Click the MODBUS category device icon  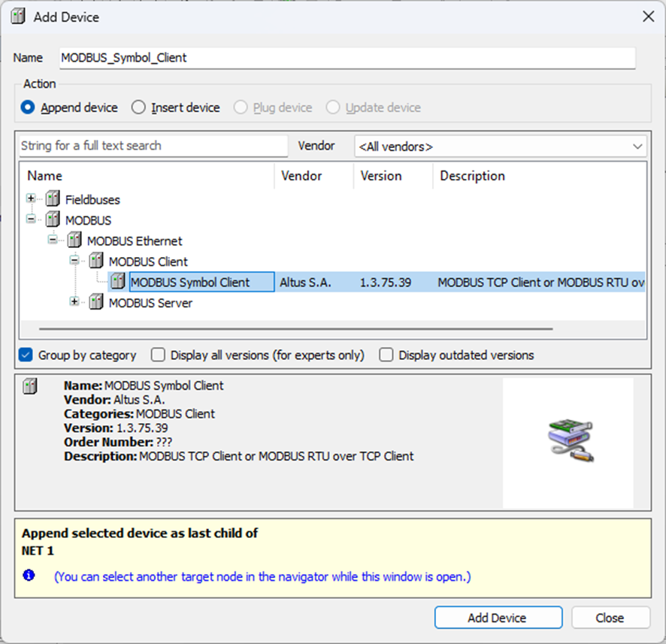[53, 220]
